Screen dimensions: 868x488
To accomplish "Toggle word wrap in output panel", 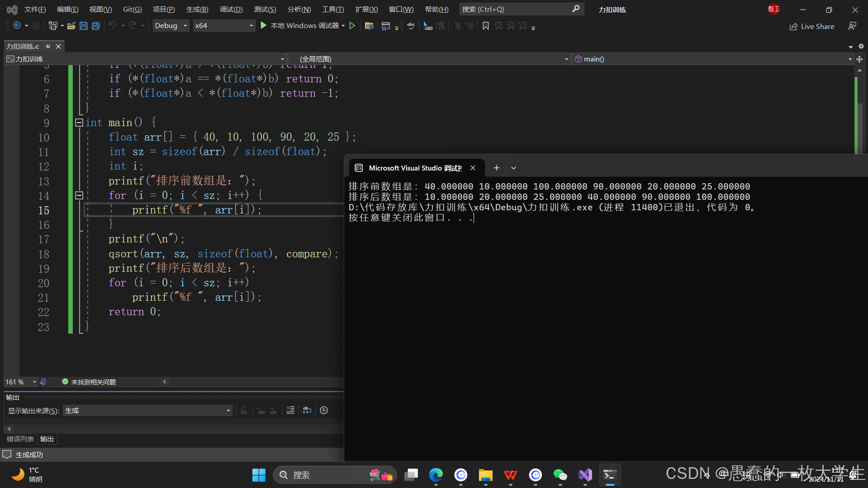I will (307, 410).
